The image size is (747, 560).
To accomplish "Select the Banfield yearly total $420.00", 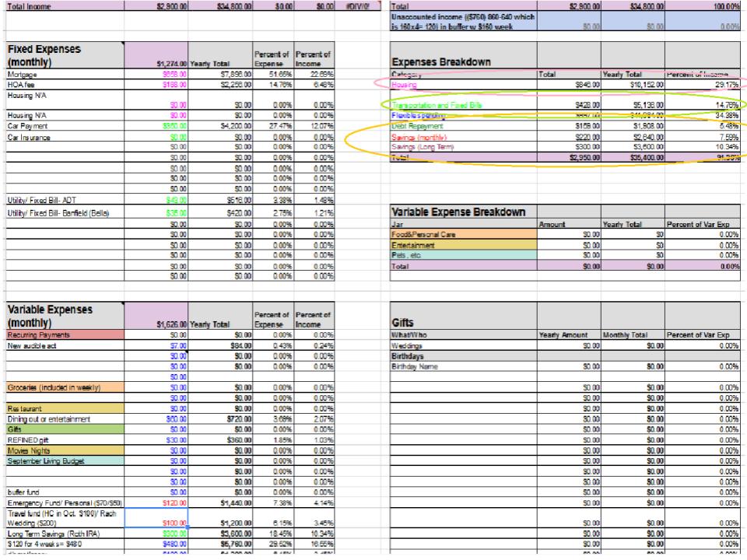I will click(220, 213).
